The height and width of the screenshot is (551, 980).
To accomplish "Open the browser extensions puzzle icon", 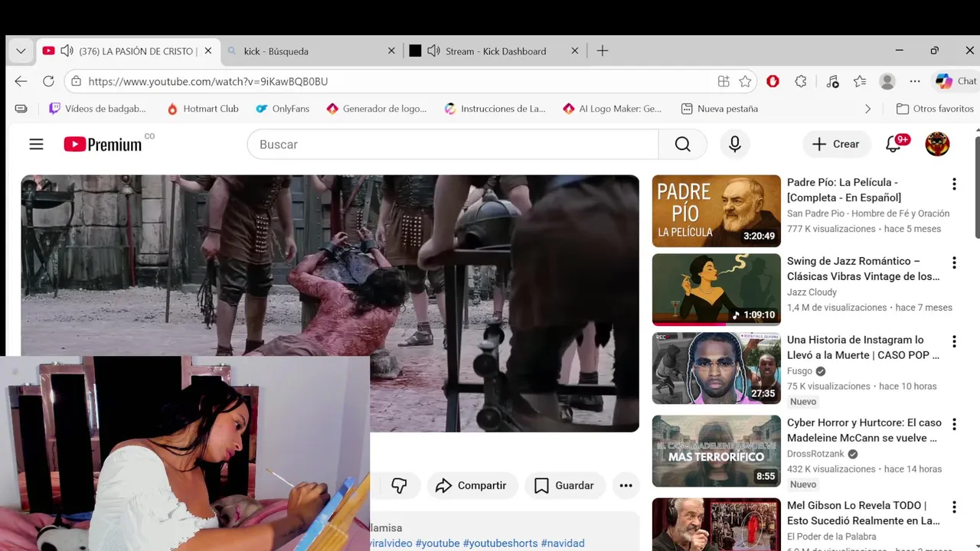I will [801, 81].
